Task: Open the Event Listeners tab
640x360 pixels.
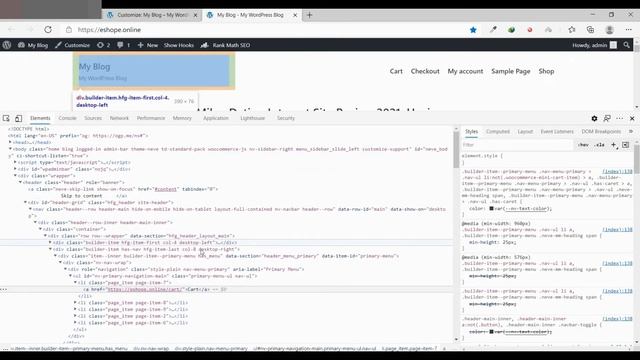Action: pyautogui.click(x=557, y=131)
